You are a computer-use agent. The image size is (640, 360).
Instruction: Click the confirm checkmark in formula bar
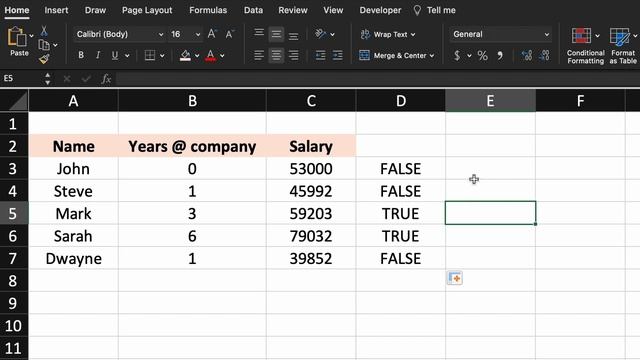(x=86, y=78)
